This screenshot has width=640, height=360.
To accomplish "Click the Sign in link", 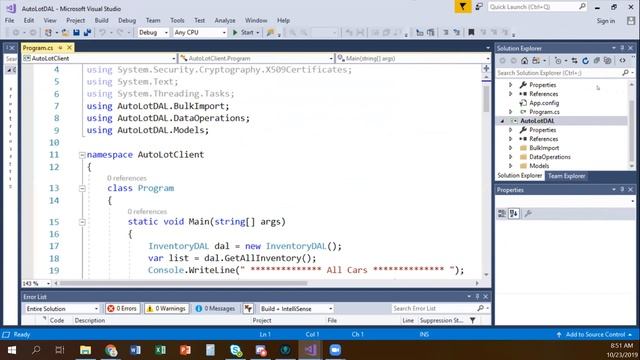I will [x=606, y=21].
